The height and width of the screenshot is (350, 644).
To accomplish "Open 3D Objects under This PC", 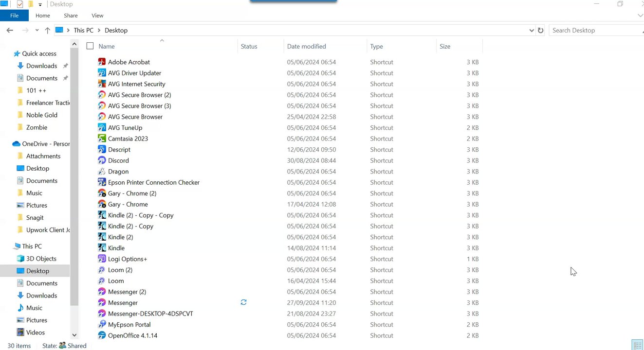I will (41, 259).
